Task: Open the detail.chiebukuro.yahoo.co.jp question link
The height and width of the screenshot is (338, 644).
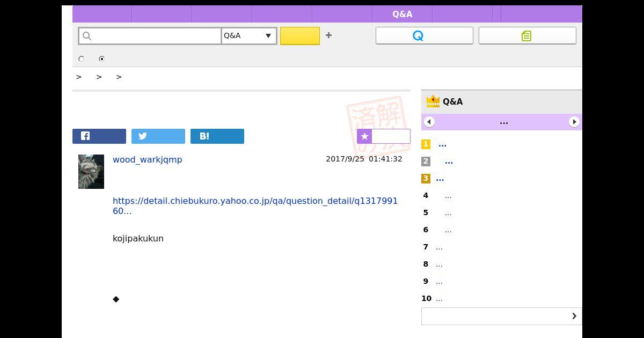Action: [255, 206]
